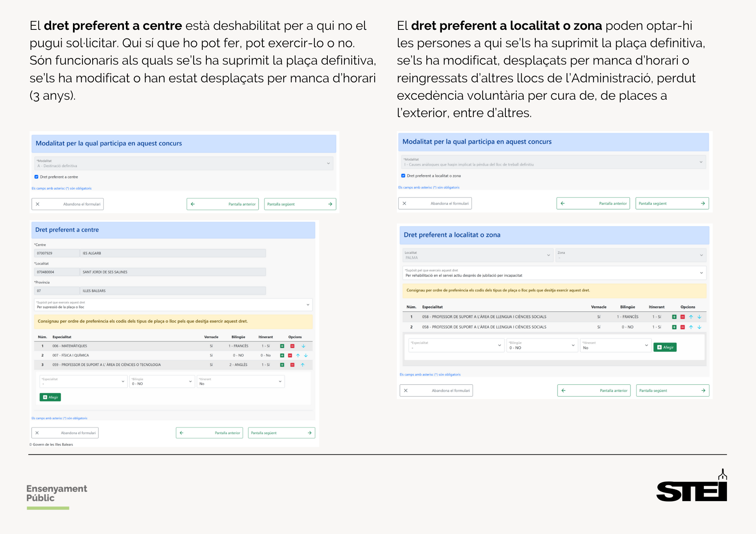
Task: Click X icon in top-left Abandona el formulari
Action: [x=37, y=204]
